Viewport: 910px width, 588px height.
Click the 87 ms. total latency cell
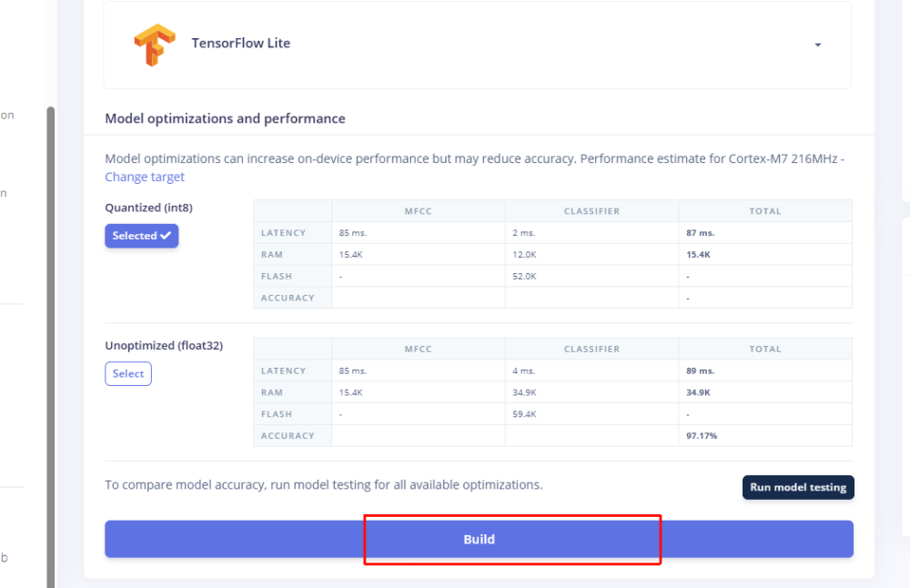point(701,233)
